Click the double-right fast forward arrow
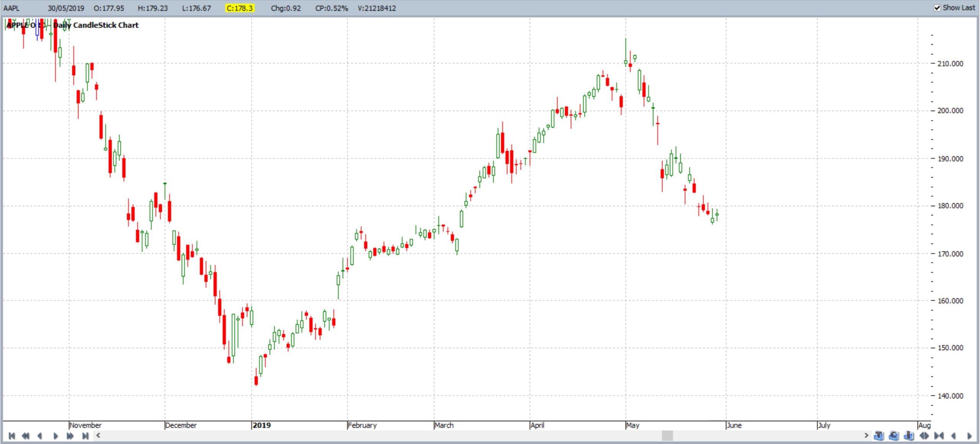The height and width of the screenshot is (444, 980). [x=70, y=436]
